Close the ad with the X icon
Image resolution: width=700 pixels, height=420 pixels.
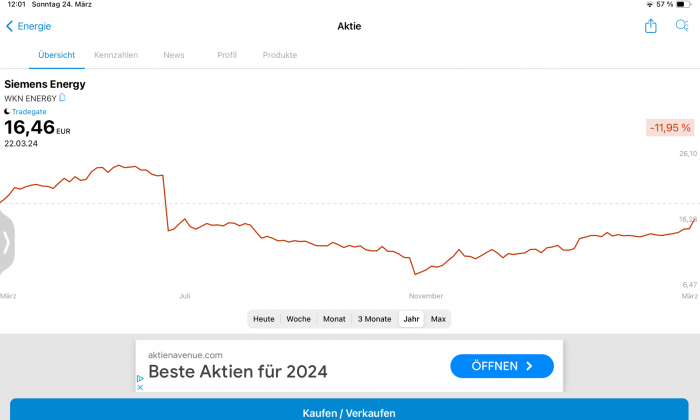coord(140,387)
